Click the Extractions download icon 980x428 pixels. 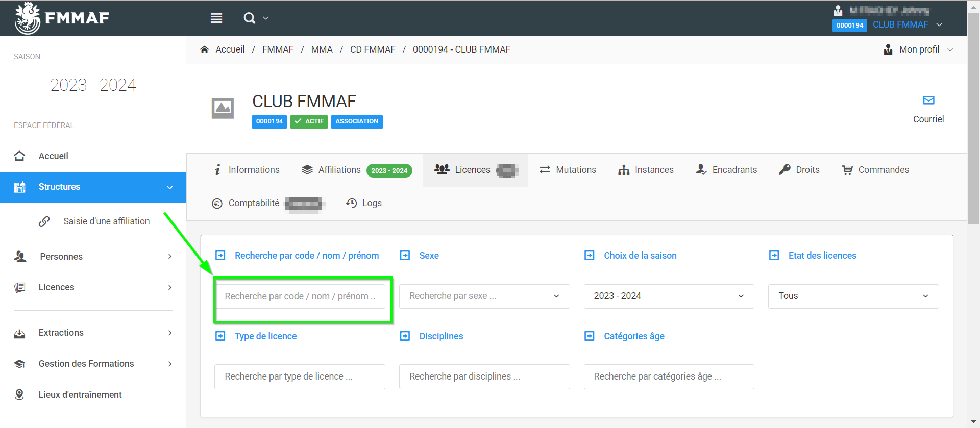point(19,333)
